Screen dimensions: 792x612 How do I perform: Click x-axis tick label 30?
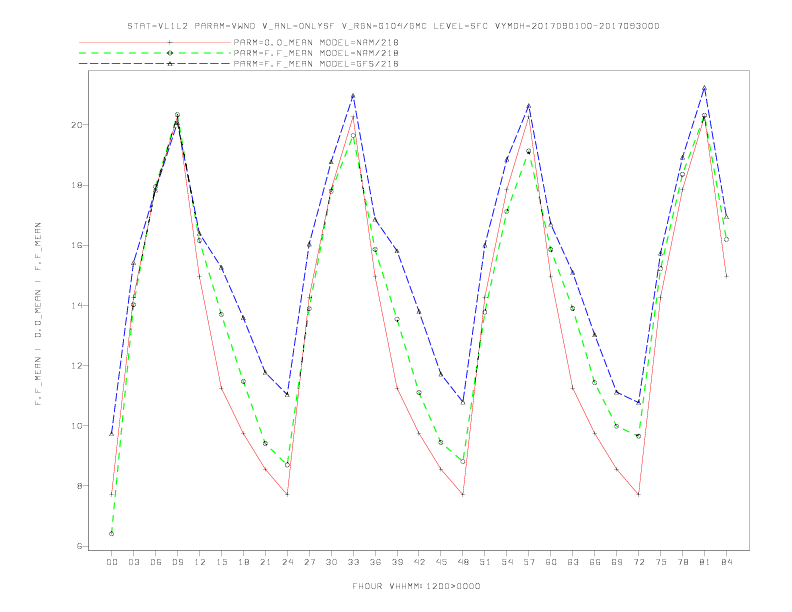pos(331,562)
